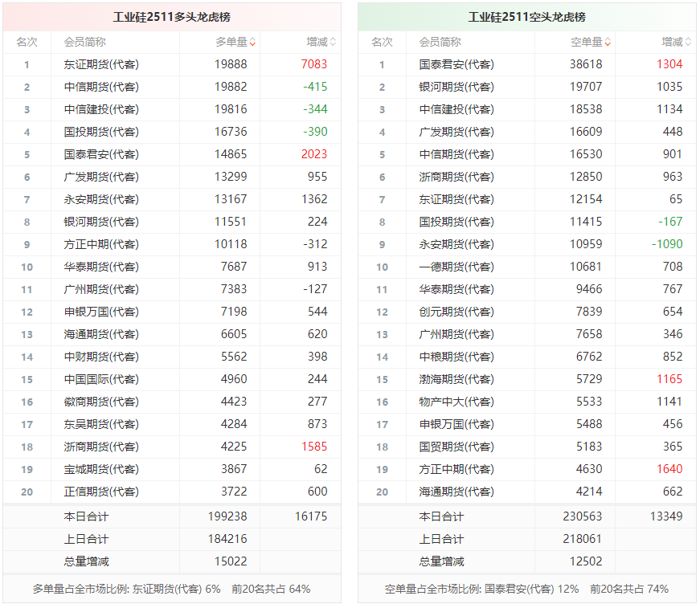The width and height of the screenshot is (700, 604).
Task: Select 方正中期(代客) in long table
Action: pos(101,244)
